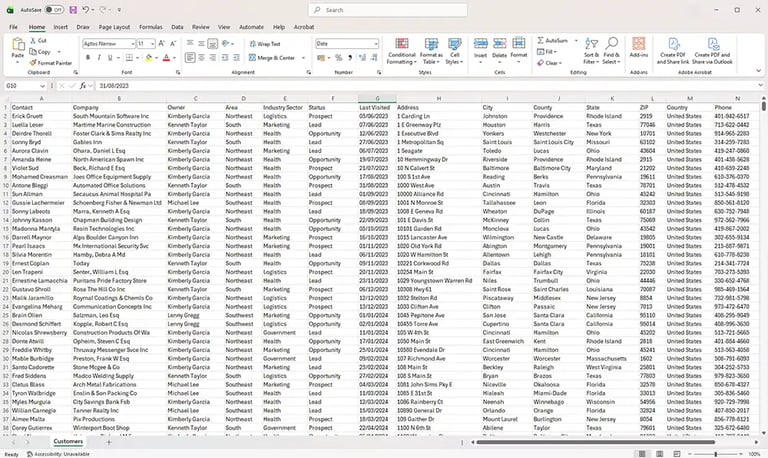Viewport: 768px width, 458px height.
Task: Switch to the Page Layout tab
Action: click(114, 27)
